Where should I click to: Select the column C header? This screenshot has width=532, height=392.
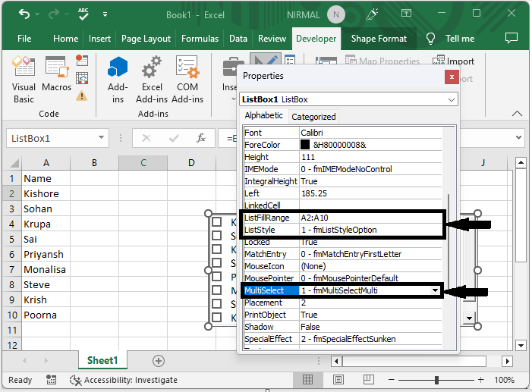143,163
